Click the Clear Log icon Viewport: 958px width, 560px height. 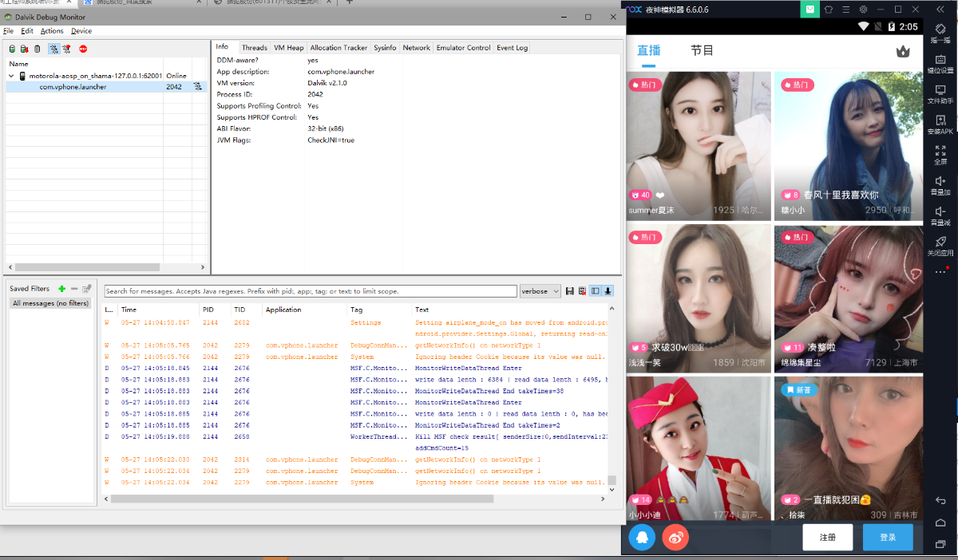pos(582,291)
